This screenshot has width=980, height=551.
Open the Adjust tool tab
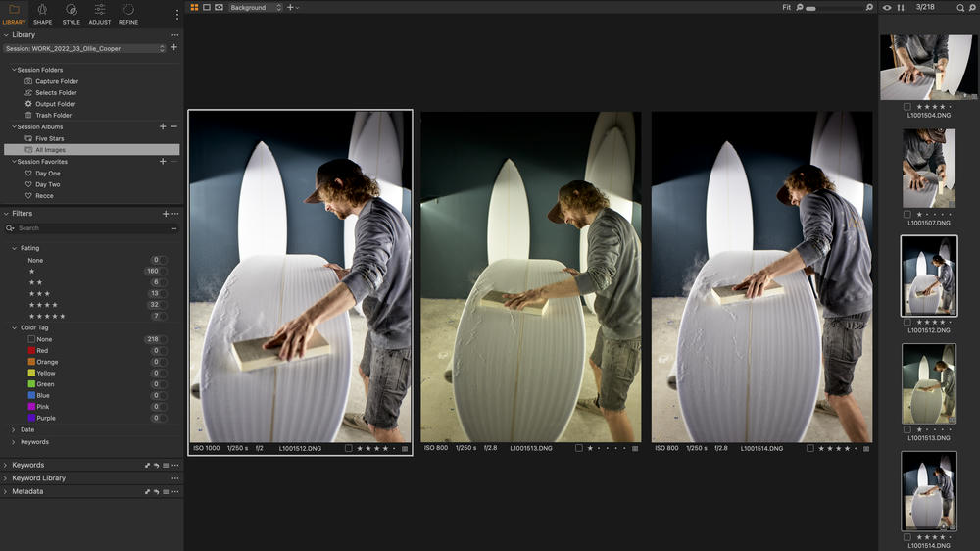click(x=100, y=13)
